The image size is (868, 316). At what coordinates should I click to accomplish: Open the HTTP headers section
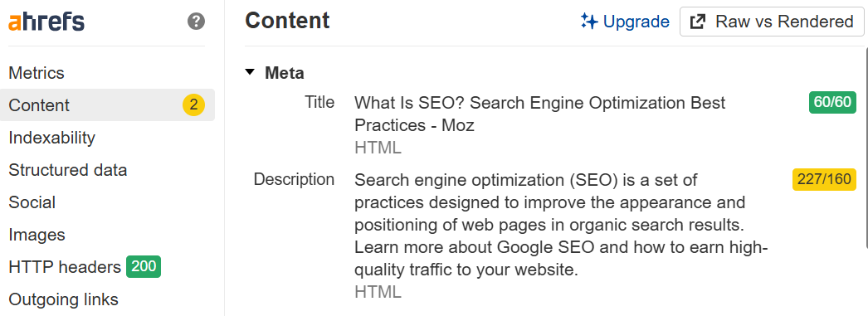[65, 267]
